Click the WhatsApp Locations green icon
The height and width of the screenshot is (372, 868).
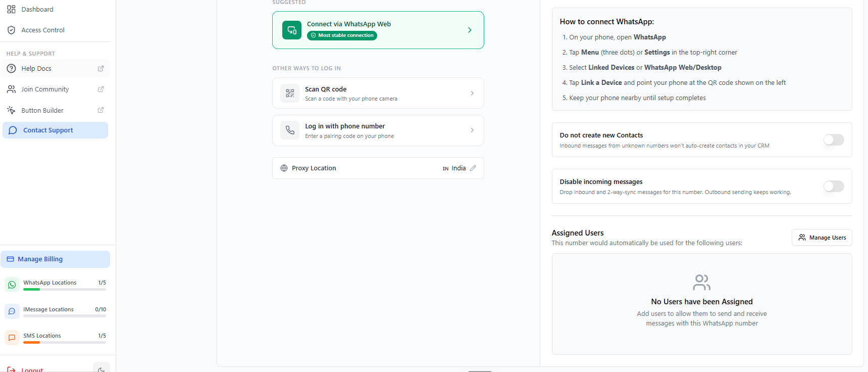coord(12,285)
